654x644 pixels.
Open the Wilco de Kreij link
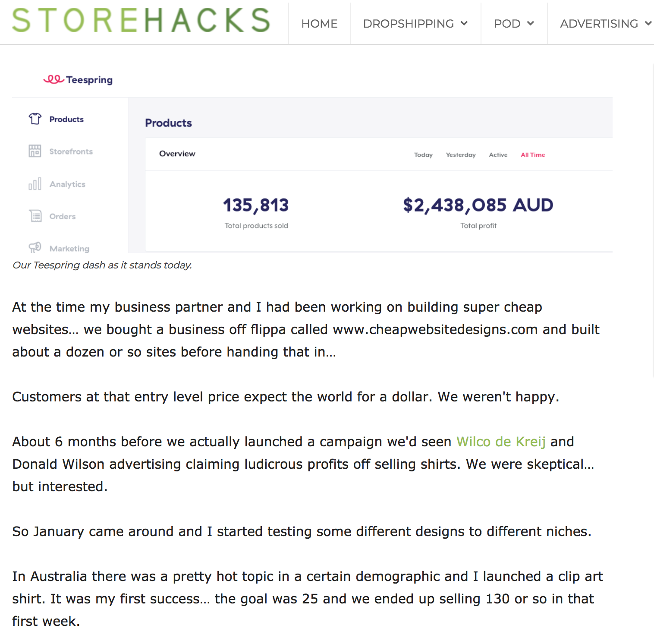click(x=501, y=442)
